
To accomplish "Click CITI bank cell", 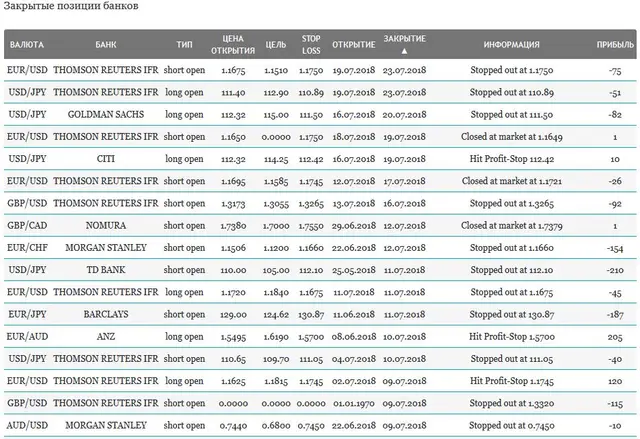I will [106, 159].
